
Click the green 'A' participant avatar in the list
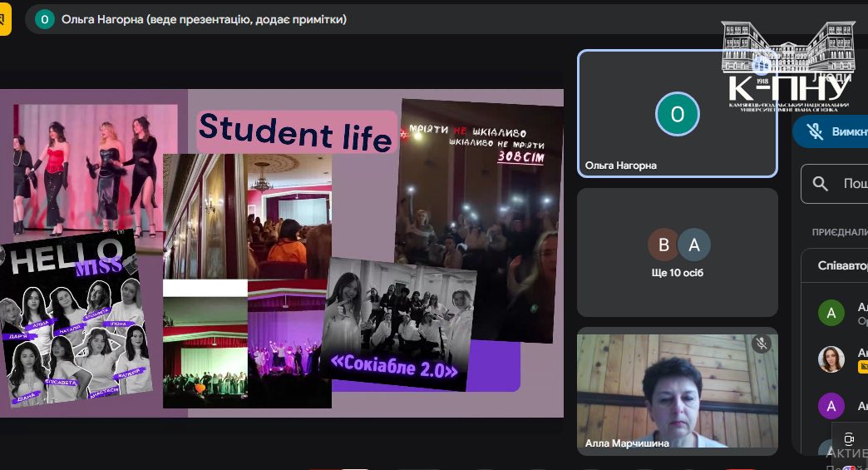831,313
